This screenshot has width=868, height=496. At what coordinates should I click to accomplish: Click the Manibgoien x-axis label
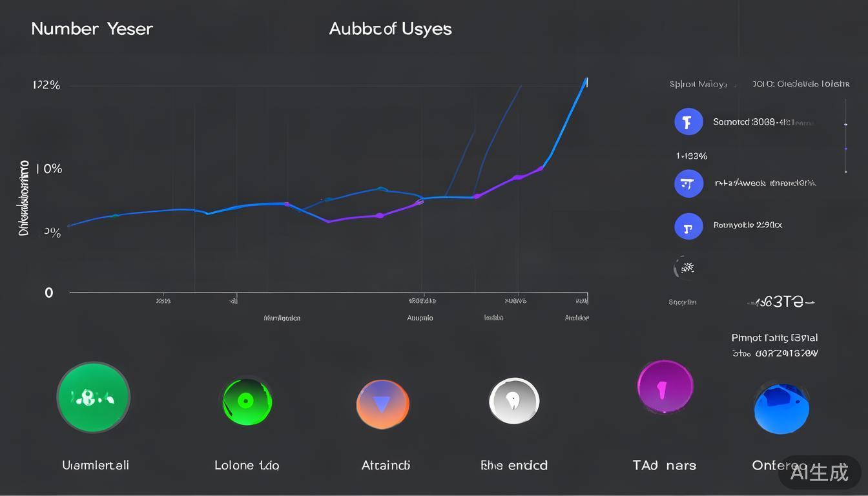point(282,318)
